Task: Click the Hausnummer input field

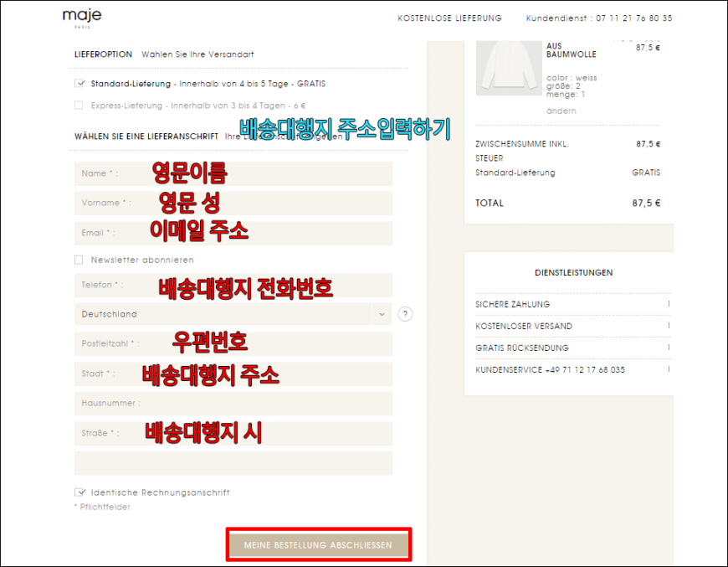Action: (x=233, y=404)
